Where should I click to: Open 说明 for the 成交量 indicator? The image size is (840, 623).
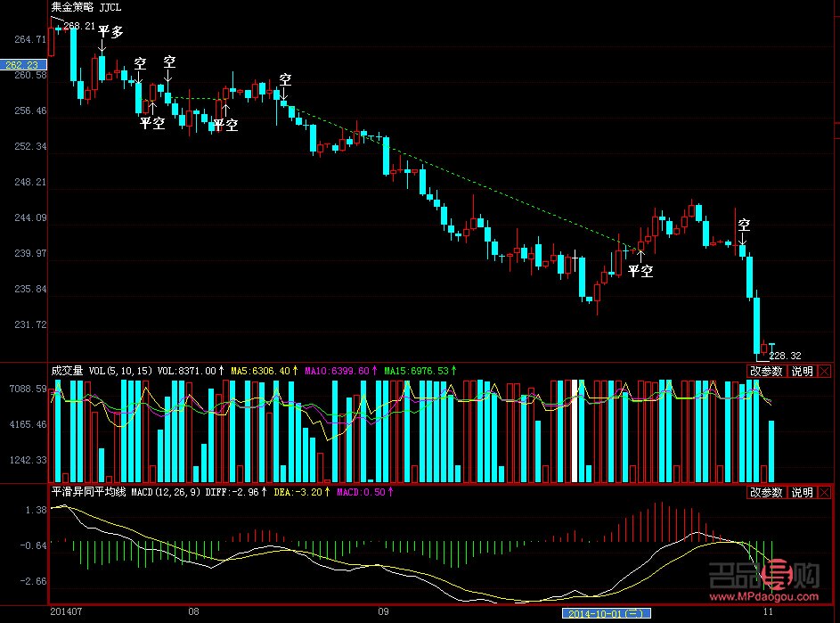tap(802, 371)
